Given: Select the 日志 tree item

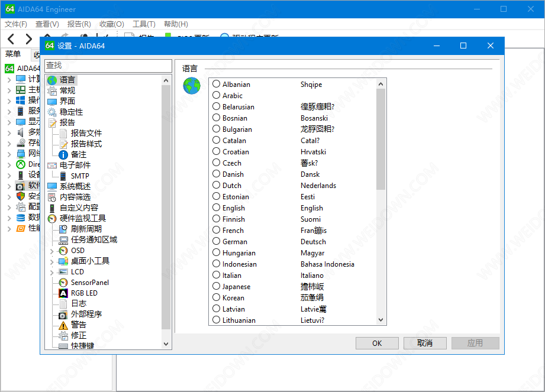Looking at the screenshot, I should (79, 303).
